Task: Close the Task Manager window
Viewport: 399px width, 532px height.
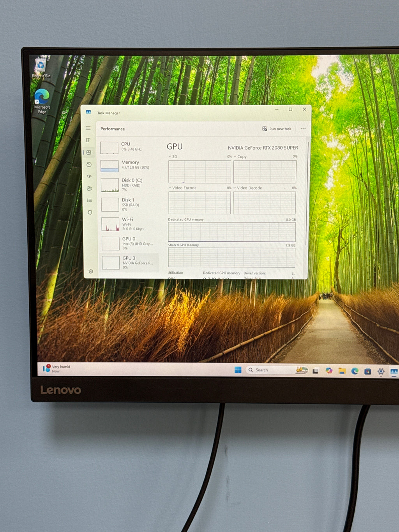Action: pos(304,110)
